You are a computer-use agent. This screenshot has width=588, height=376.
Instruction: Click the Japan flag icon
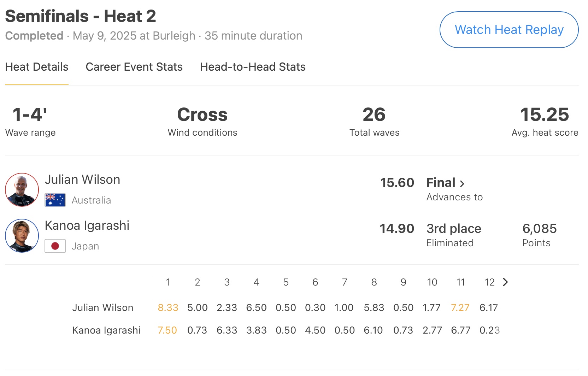tap(55, 246)
